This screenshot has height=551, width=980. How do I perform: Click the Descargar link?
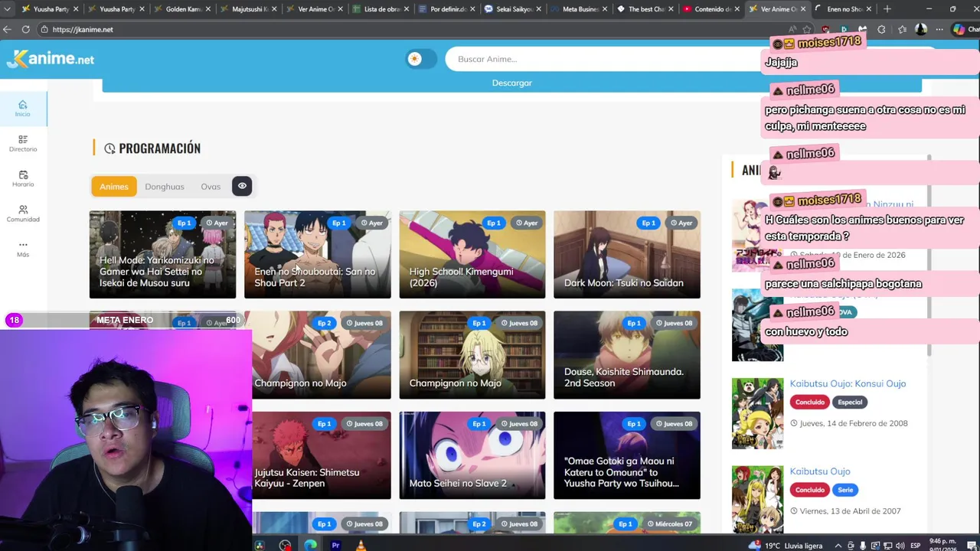[x=511, y=83]
